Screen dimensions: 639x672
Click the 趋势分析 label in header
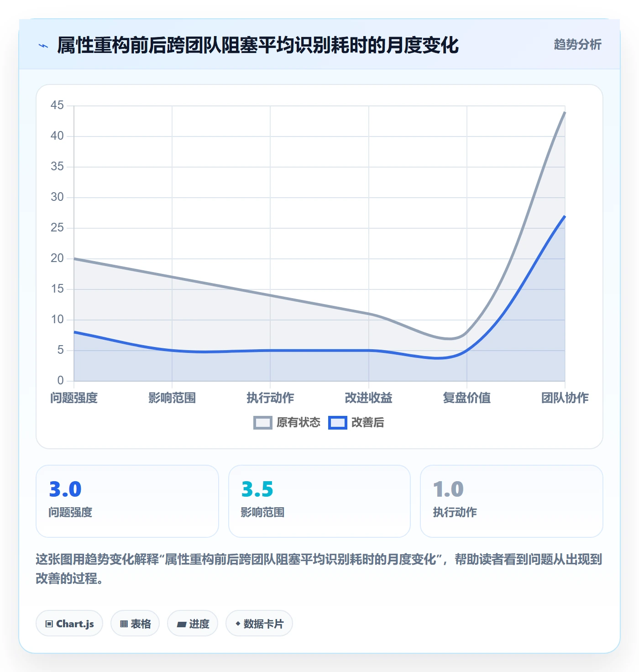click(x=577, y=45)
